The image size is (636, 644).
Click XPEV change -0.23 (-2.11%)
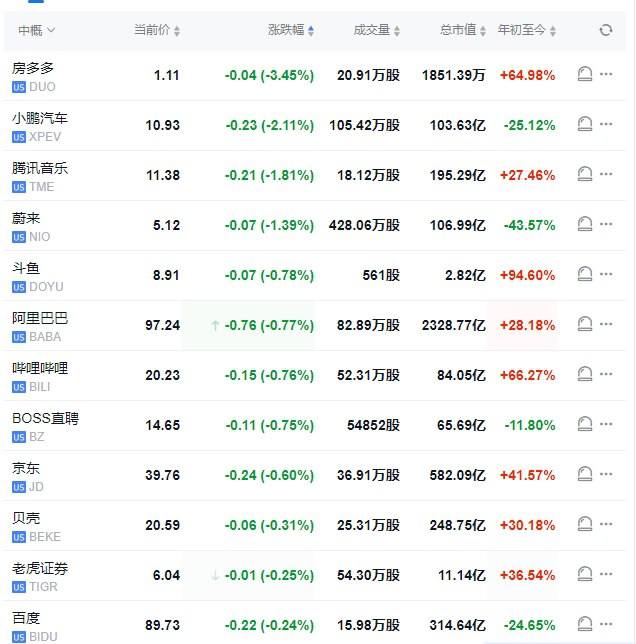pyautogui.click(x=270, y=125)
